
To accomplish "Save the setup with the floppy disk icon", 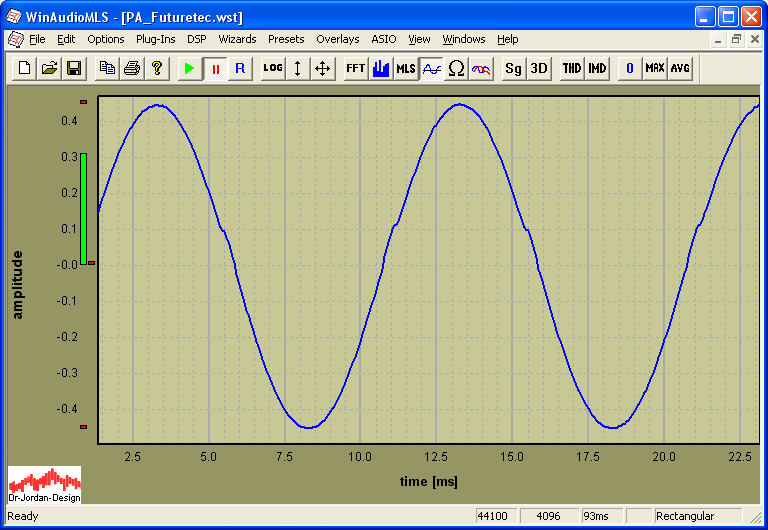I will coord(73,68).
